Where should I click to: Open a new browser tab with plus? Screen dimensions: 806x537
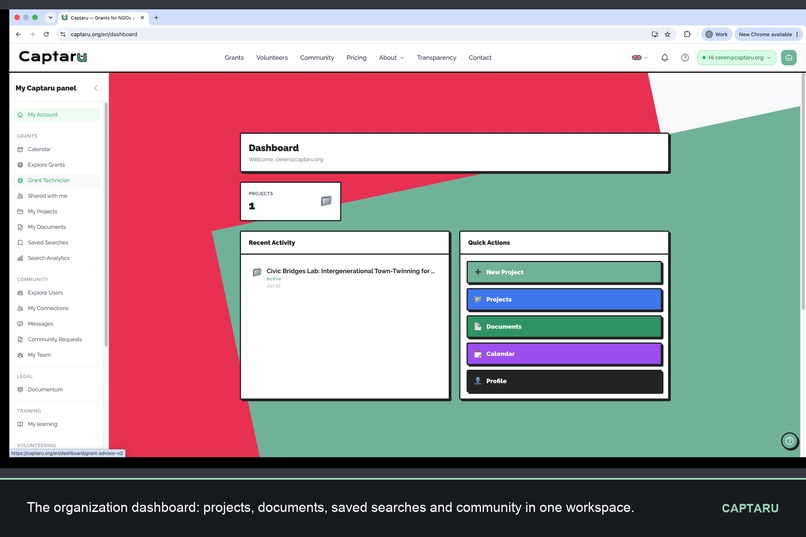[156, 17]
